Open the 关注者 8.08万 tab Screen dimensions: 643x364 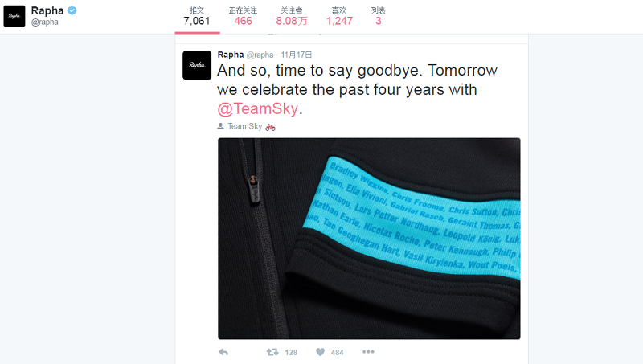coord(292,17)
